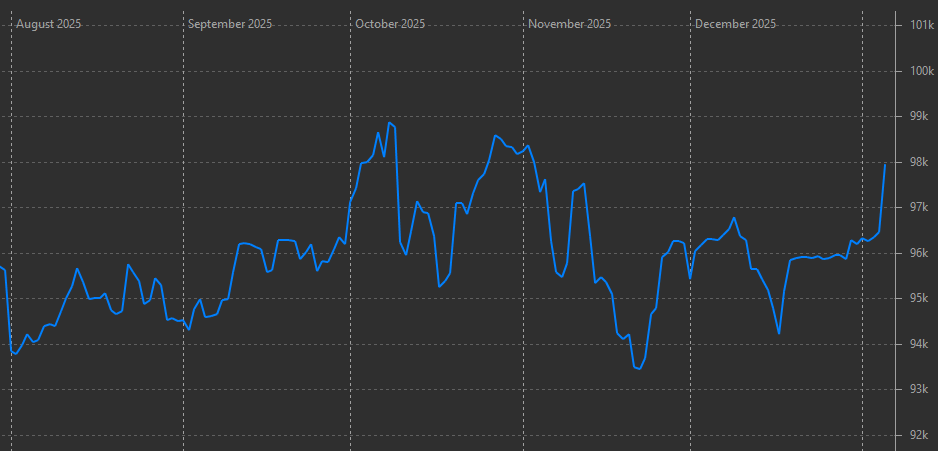Click the lowest November trough on the line
Viewport: 938px width, 451px height.
639,369
